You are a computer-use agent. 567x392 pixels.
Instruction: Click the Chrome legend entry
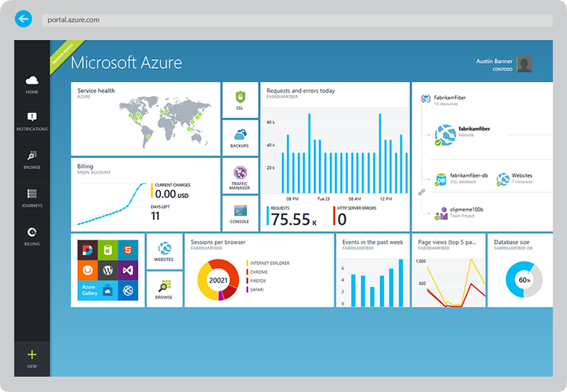257,272
